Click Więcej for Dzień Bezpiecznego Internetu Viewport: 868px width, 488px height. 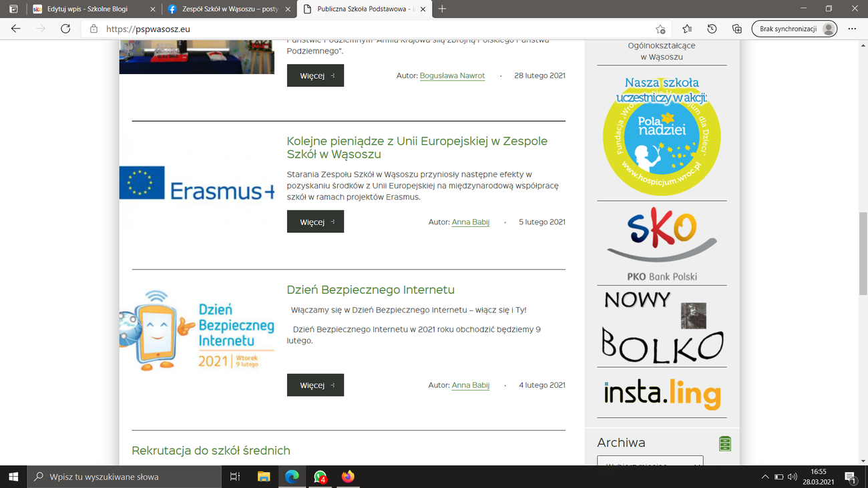(315, 385)
